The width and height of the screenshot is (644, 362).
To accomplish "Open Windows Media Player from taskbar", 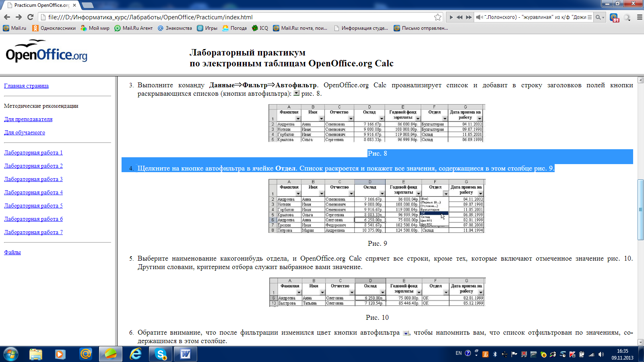I will point(60,354).
